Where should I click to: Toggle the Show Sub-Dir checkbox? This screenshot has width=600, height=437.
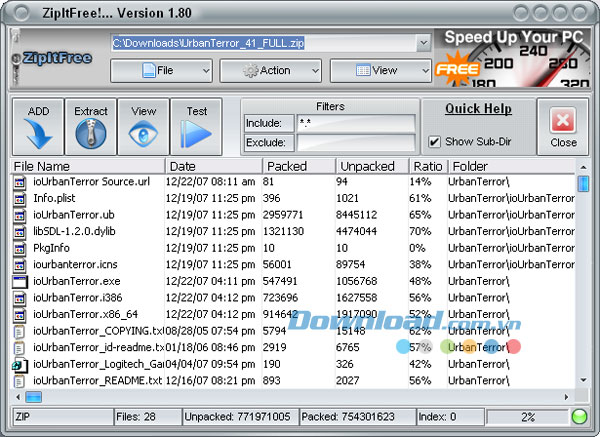434,142
